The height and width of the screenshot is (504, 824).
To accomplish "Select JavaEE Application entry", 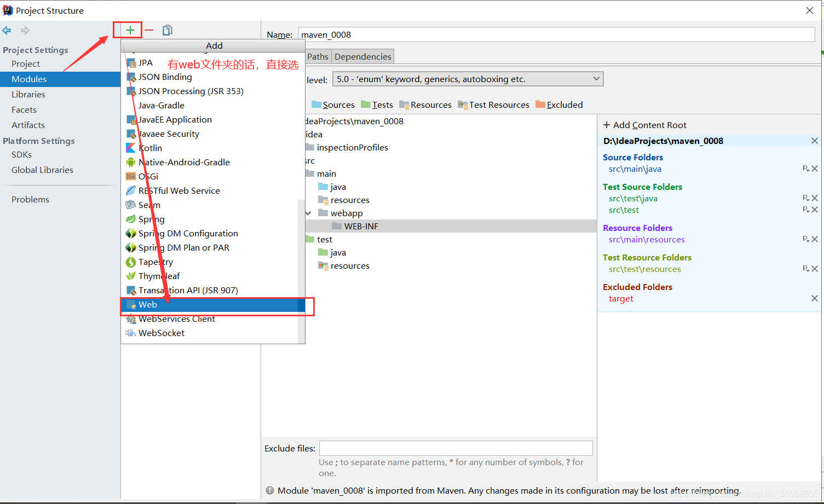I will (175, 120).
